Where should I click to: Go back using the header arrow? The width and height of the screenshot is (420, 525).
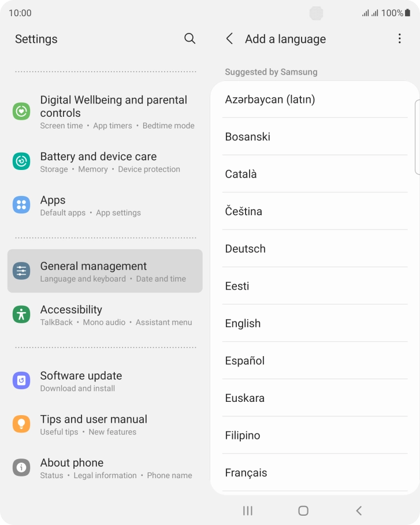pos(229,39)
